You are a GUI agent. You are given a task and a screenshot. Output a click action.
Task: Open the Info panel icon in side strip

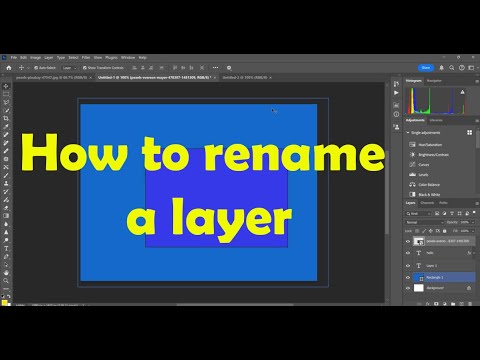[x=396, y=114]
